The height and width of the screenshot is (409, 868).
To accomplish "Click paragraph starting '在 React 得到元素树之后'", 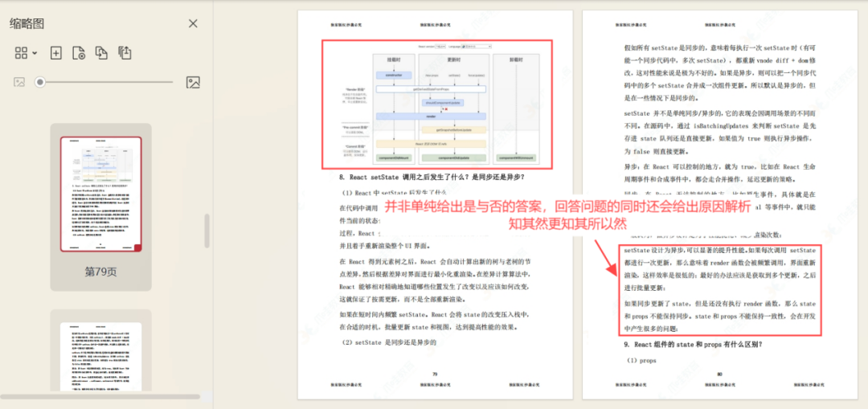I will click(435, 280).
